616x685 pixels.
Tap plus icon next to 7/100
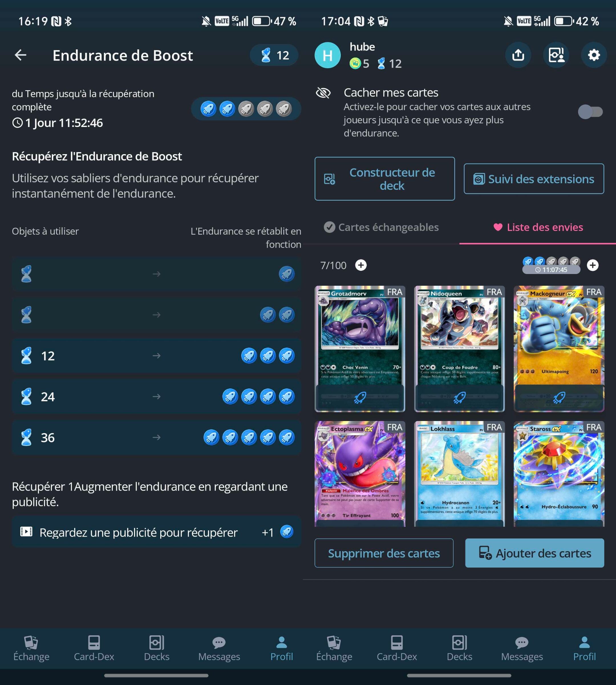[361, 265]
